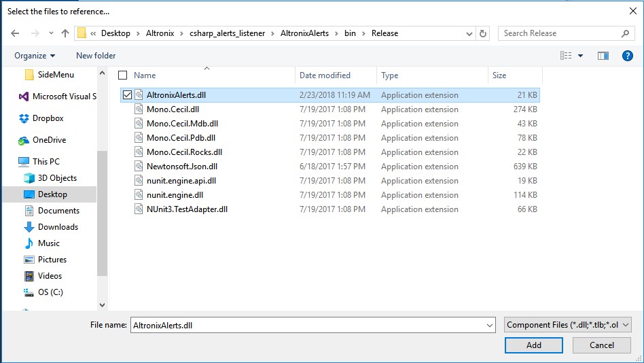The image size is (644, 363).
Task: Open the Organize dropdown menu
Action: [35, 56]
